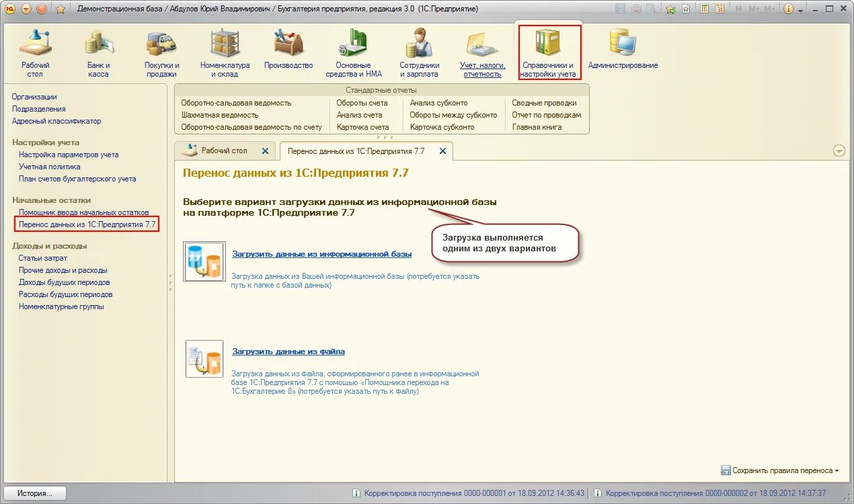Click the database icon beside Загрузить данные
854x504 pixels.
tap(204, 259)
